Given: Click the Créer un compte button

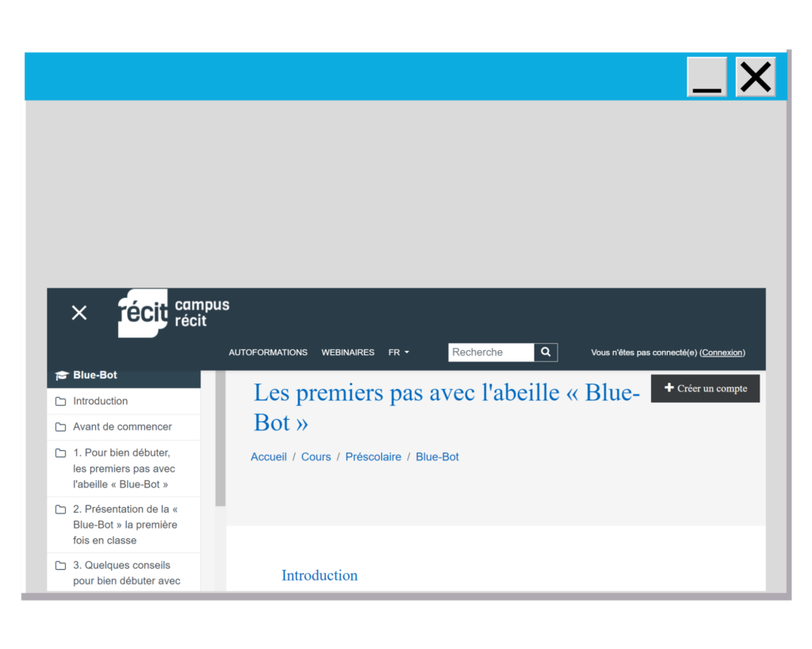Looking at the screenshot, I should coord(705,388).
